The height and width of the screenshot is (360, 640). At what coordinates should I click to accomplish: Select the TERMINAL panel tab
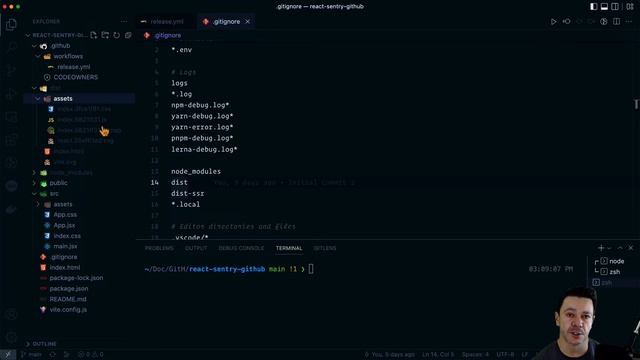pyautogui.click(x=289, y=248)
